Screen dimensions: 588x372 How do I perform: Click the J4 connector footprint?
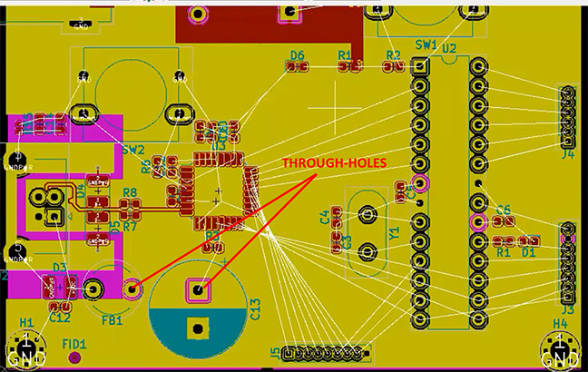[x=568, y=116]
